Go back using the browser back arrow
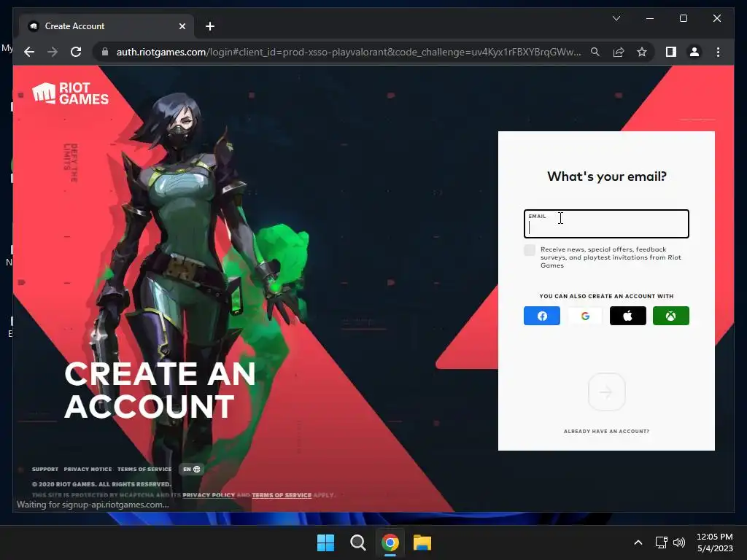Screen dimensions: 747x560 29,52
